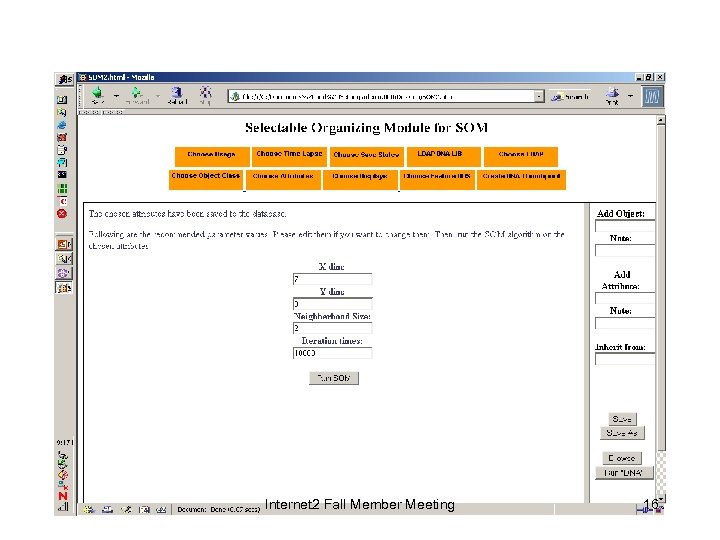720x540 pixels.
Task: Open the Choose Feature DNS tab
Action: point(437,179)
